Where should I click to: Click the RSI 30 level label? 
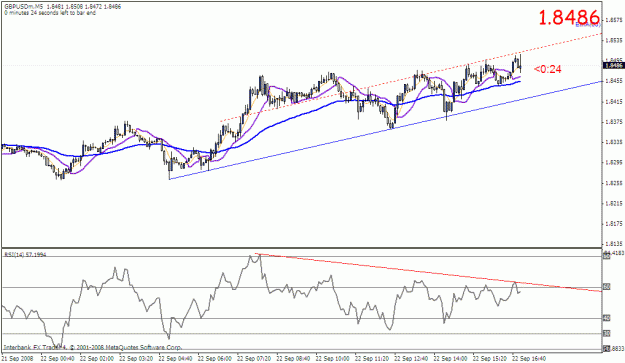(607, 333)
